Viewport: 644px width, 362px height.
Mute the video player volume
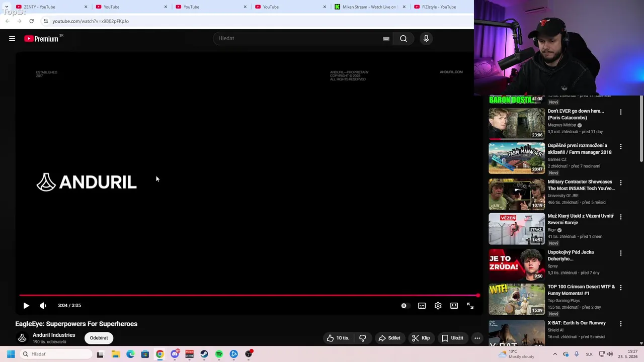pos(43,306)
